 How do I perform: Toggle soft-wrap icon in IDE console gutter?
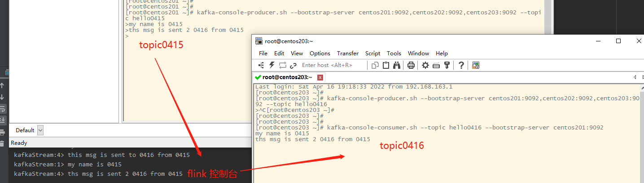coord(2,108)
